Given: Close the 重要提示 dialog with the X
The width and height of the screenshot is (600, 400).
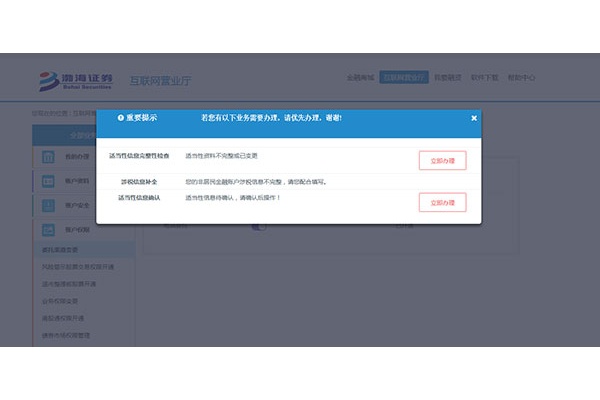Looking at the screenshot, I should pos(474,118).
